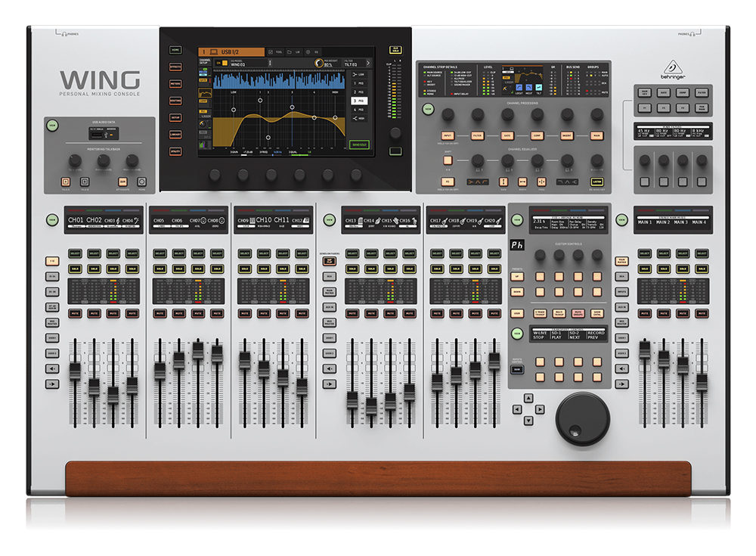Toggle the MONO monitoring button

tap(142, 182)
